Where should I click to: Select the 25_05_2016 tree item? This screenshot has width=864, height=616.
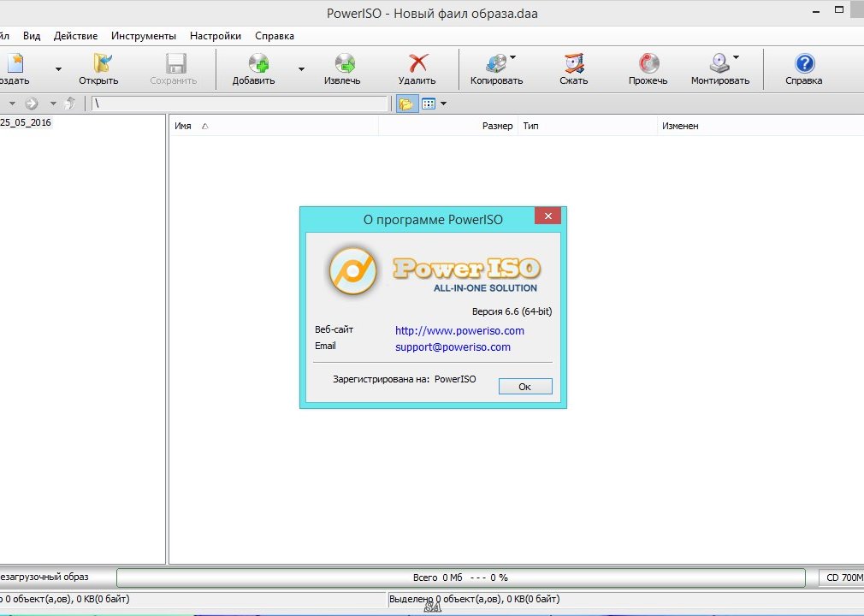pos(26,122)
